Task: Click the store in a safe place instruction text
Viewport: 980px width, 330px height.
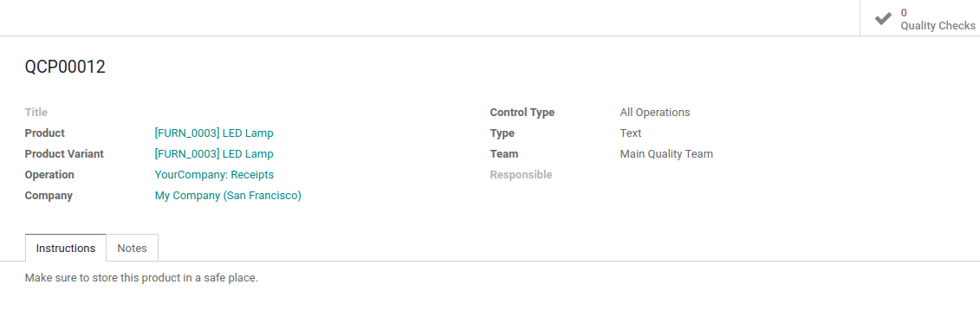Action: [x=141, y=277]
